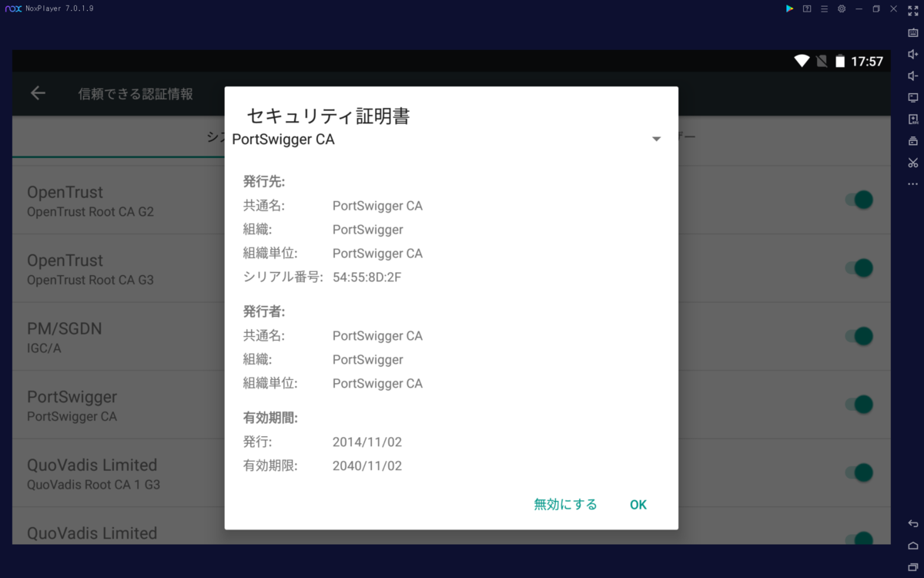
Task: Click the clock showing 17:57
Action: (x=867, y=61)
